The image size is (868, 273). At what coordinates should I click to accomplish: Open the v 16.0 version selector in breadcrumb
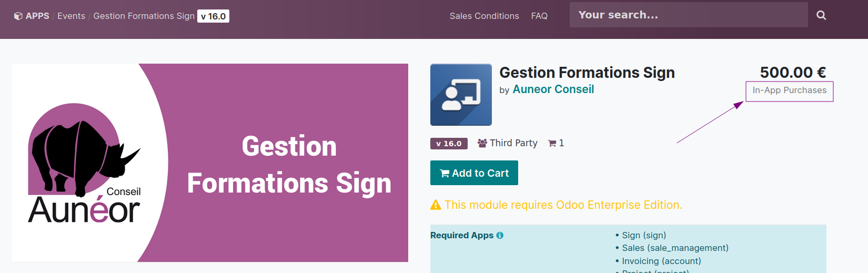coord(213,16)
